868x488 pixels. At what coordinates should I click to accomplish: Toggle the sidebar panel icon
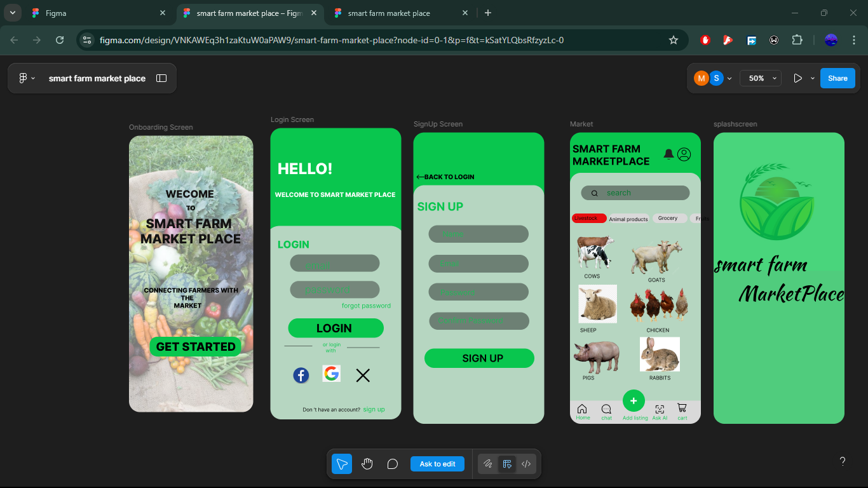pos(161,78)
